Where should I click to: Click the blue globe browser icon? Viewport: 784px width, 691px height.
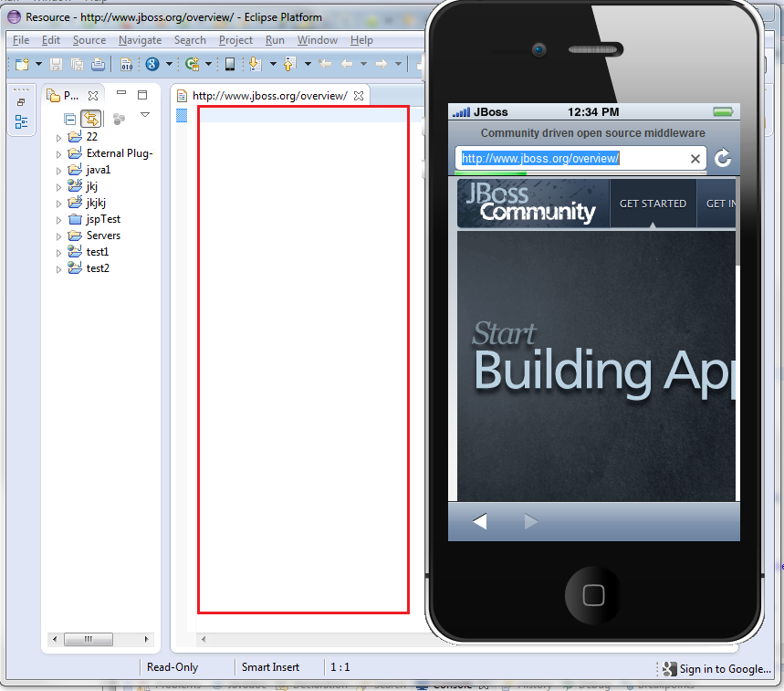[152, 64]
